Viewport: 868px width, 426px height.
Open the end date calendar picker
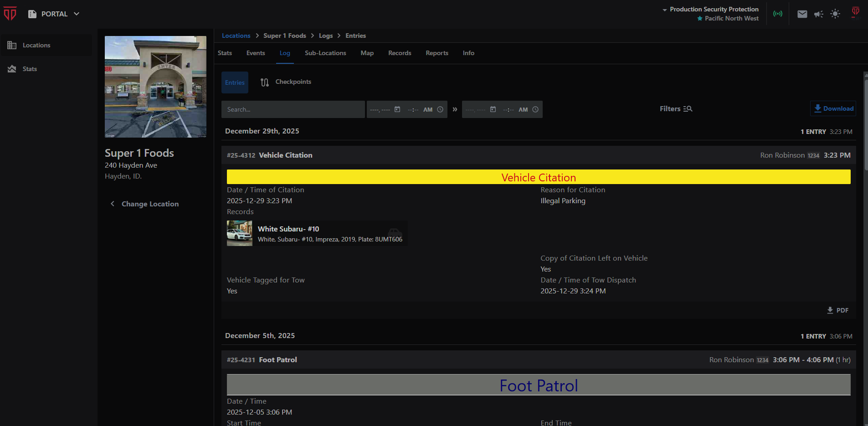coord(493,109)
